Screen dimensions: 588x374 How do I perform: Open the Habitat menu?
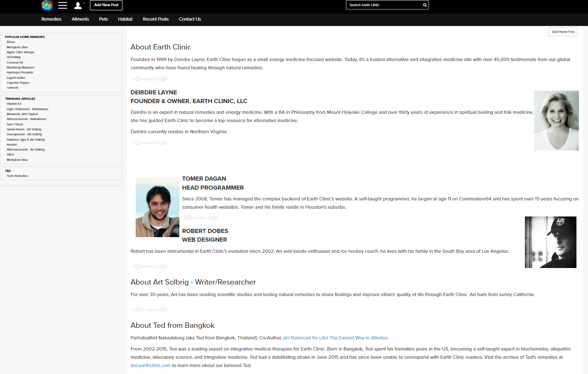(x=125, y=19)
